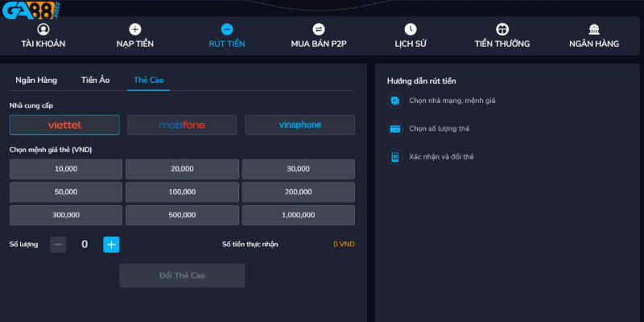This screenshot has height=322, width=644.
Task: View the LỊCH SỬ menu label
Action: 411,43
